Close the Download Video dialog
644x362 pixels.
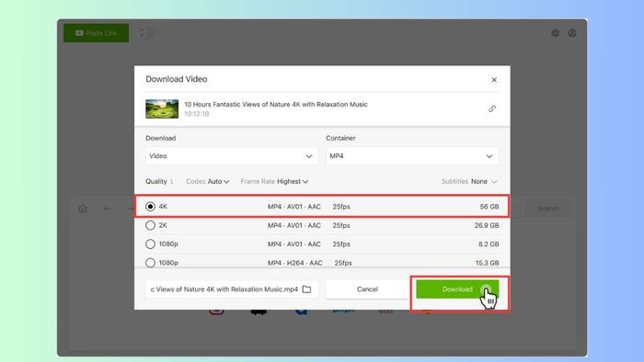pyautogui.click(x=494, y=80)
